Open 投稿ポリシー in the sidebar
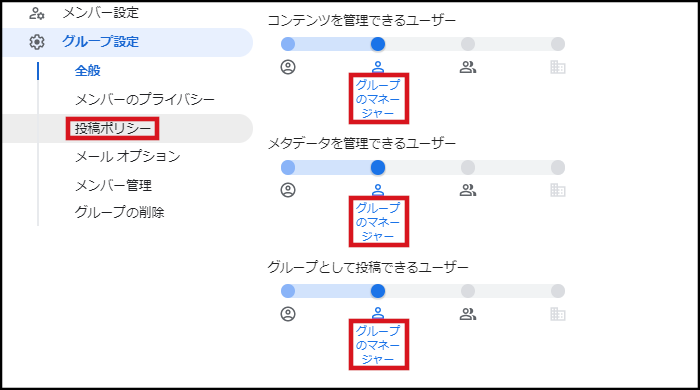 click(x=113, y=129)
